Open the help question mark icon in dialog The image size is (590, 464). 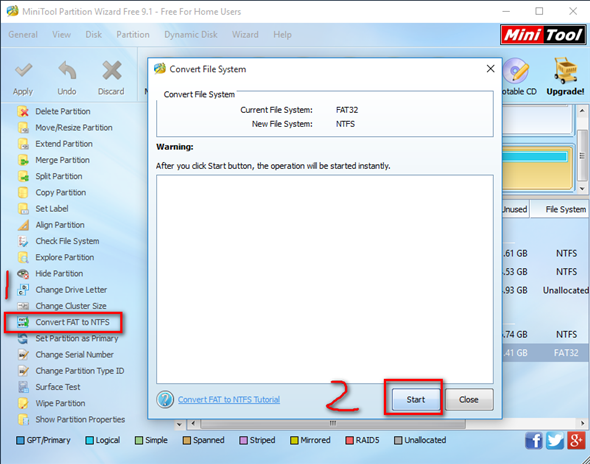(165, 399)
